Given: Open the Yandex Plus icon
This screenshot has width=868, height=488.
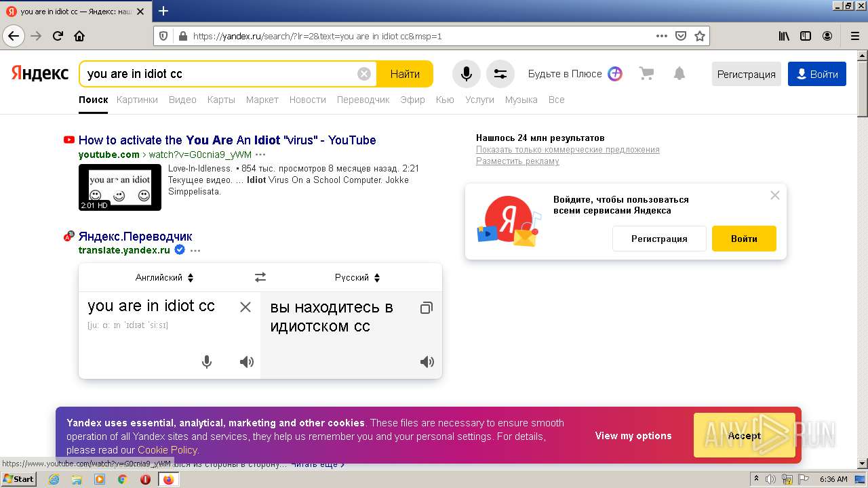Looking at the screenshot, I should (x=615, y=74).
